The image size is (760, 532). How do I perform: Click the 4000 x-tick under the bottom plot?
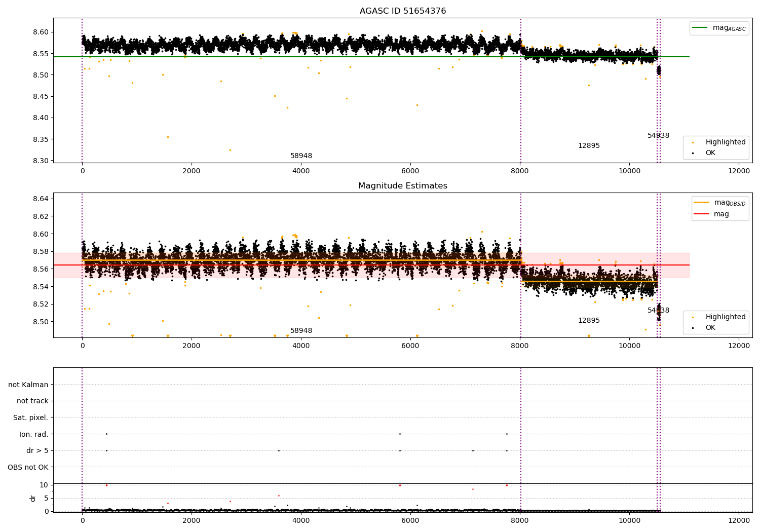click(301, 520)
